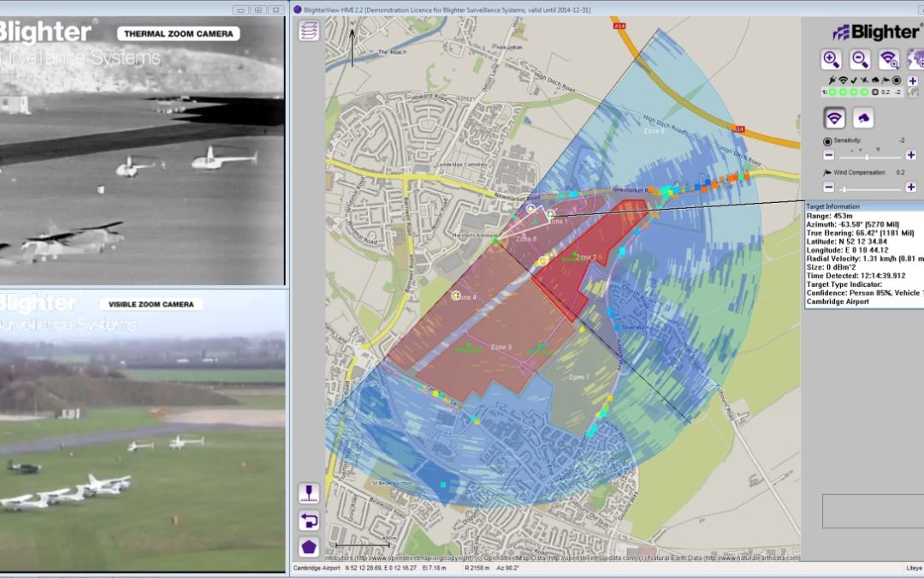This screenshot has width=924, height=578.
Task: Click the Time Detected 12:14:39.912 line
Action: pos(856,276)
